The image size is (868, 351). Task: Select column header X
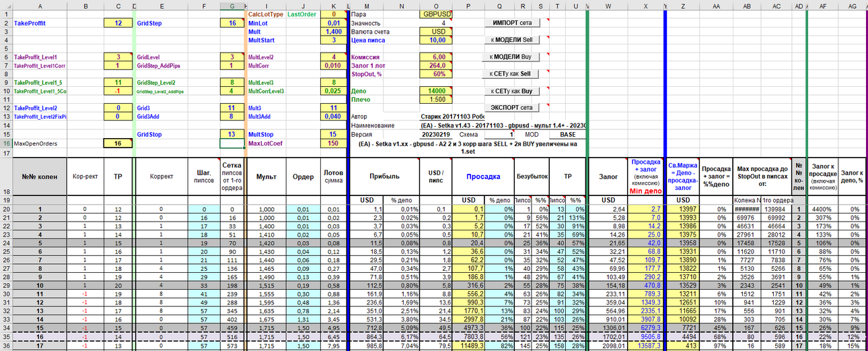[x=646, y=5]
